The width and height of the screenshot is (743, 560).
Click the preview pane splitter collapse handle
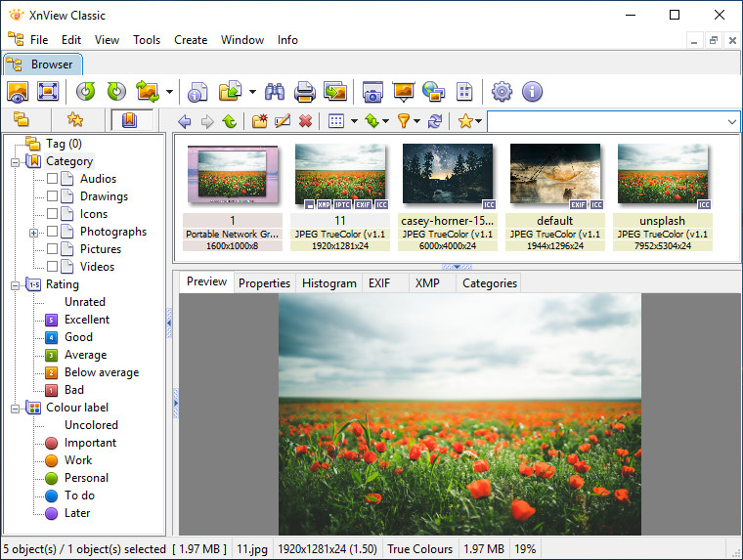tap(457, 267)
